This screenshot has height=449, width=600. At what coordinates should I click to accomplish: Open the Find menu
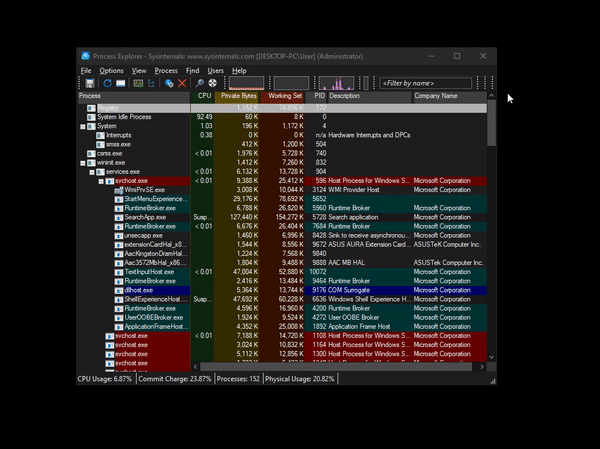192,70
